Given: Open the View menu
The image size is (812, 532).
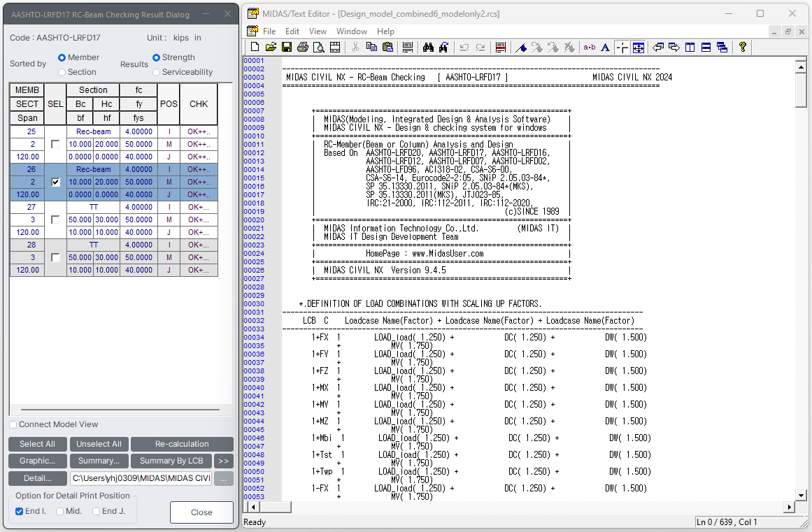Looking at the screenshot, I should [318, 31].
